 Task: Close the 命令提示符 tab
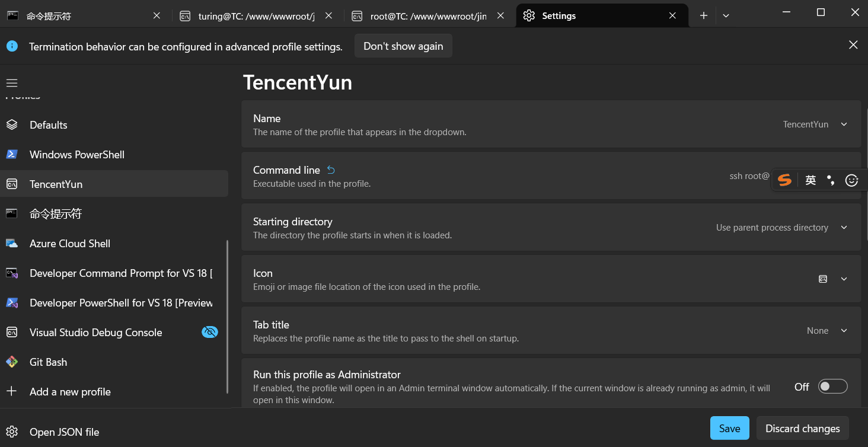point(157,16)
